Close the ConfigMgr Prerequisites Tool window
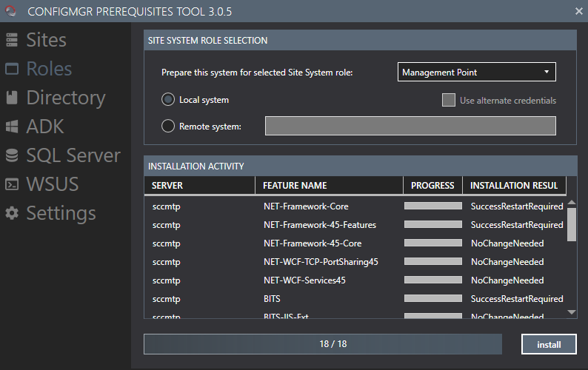Image resolution: width=588 pixels, height=370 pixels. click(x=578, y=11)
